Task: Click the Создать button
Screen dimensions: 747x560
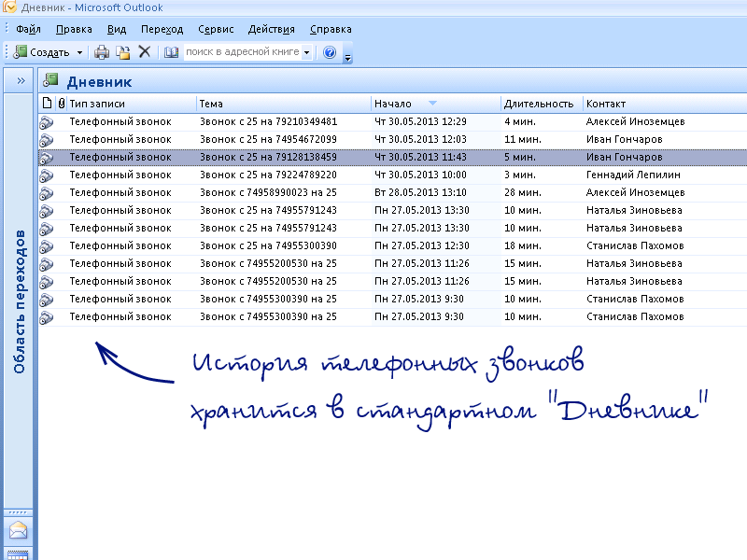Action: tap(41, 52)
